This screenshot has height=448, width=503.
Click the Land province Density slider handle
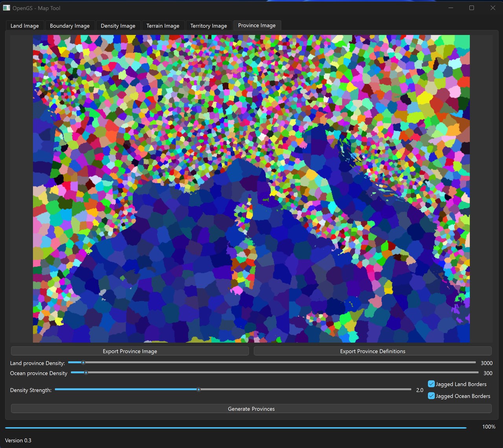tap(83, 362)
